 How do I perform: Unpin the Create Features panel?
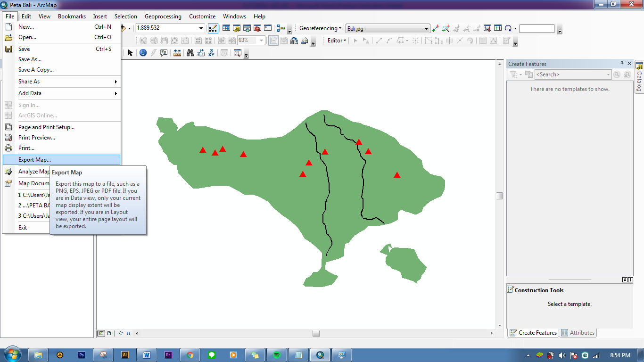(622, 64)
